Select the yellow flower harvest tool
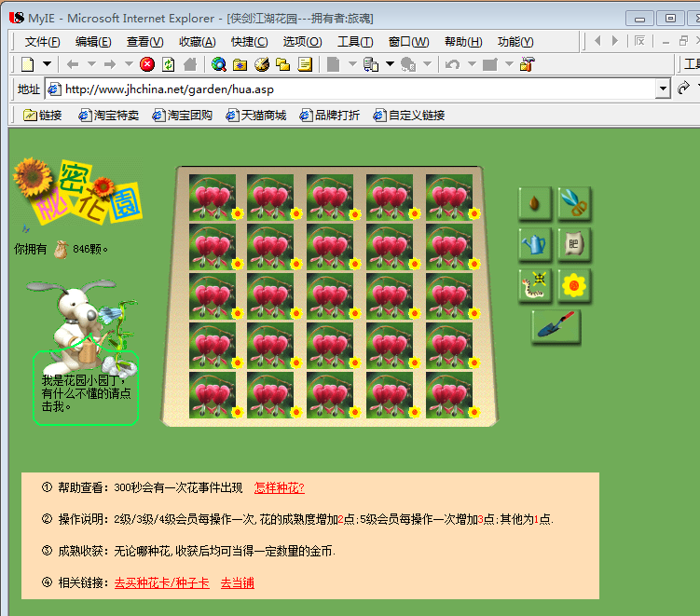This screenshot has width=700, height=616. [x=574, y=285]
